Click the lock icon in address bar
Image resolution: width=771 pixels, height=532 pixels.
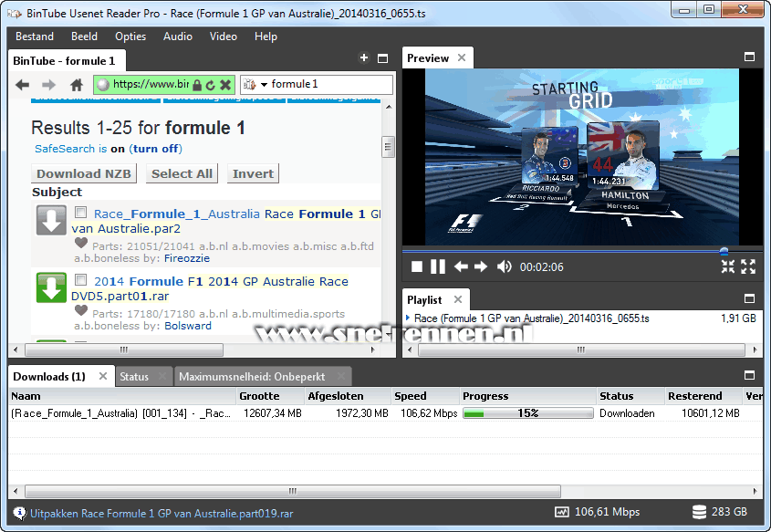[x=197, y=85]
